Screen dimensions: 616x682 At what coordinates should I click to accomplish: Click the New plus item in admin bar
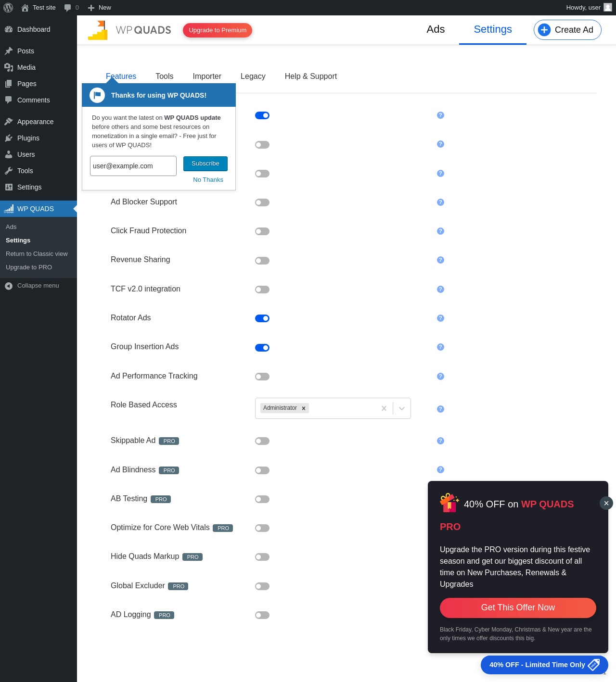99,8
